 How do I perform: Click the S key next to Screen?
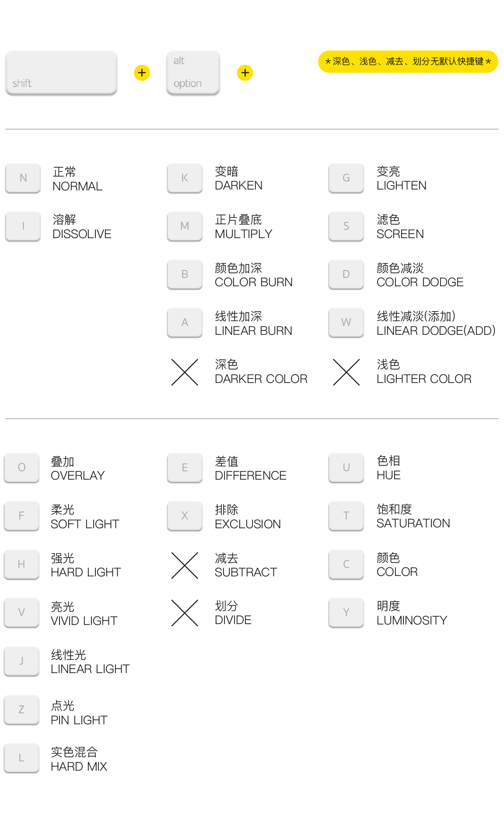[x=346, y=226]
